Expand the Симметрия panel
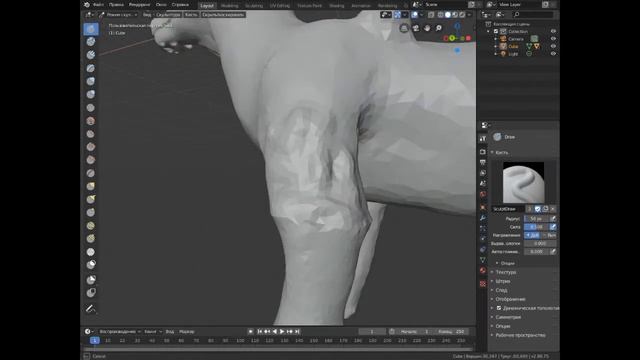The image size is (640, 360). [x=508, y=317]
